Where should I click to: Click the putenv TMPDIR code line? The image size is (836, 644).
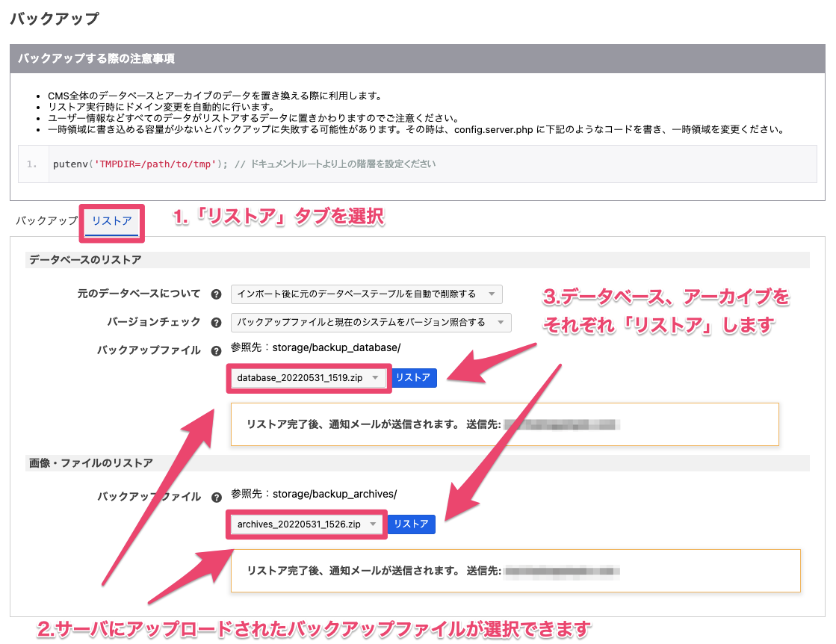[x=244, y=164]
